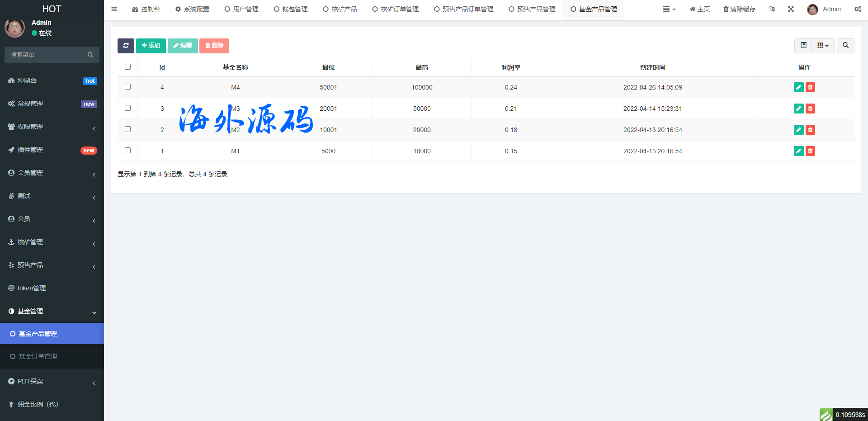Screen dimensions: 868x421
Task: Click the 清除缓存 link in header
Action: click(x=739, y=9)
